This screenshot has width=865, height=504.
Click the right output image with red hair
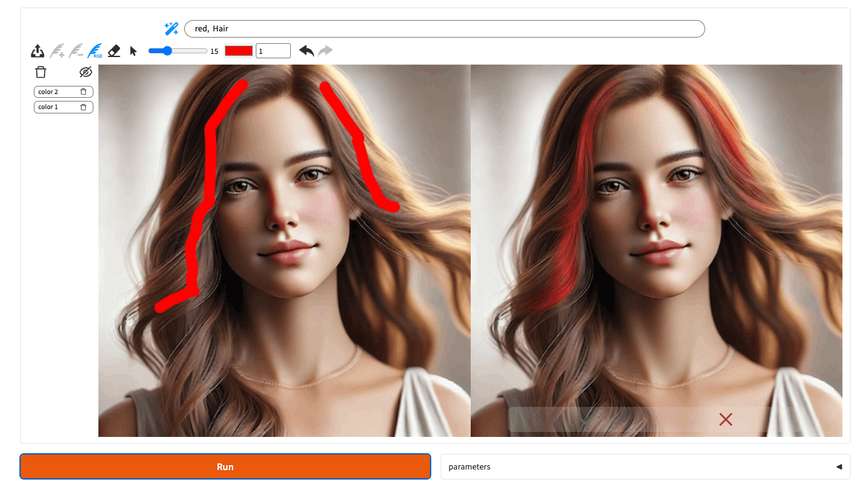656,251
